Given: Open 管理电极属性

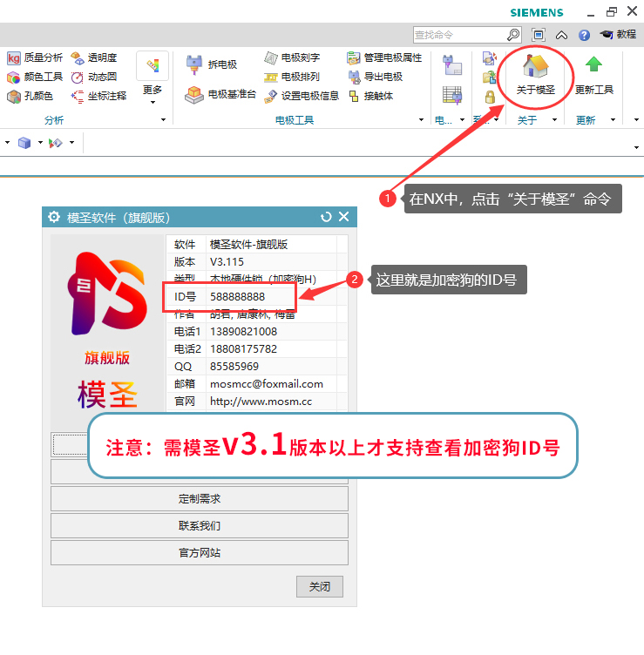Looking at the screenshot, I should coord(384,57).
